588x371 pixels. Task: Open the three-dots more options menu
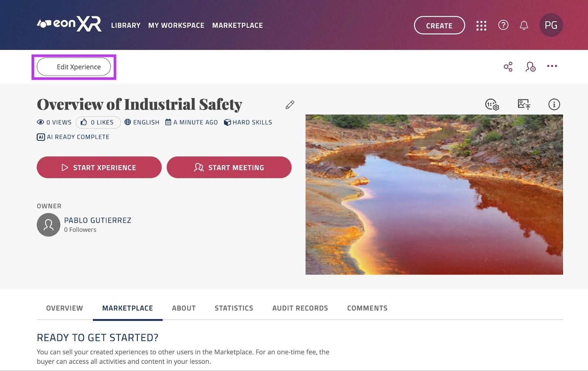click(552, 66)
